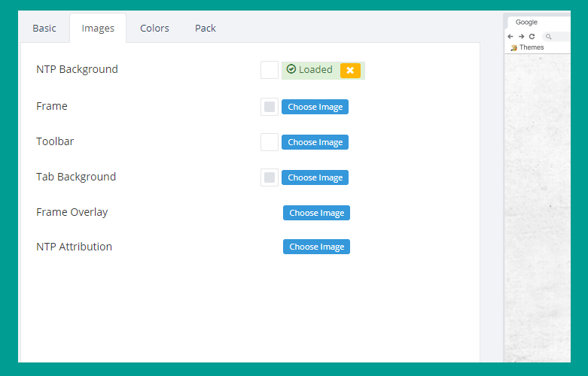
Task: Choose Image for Tab Background
Action: [x=315, y=177]
